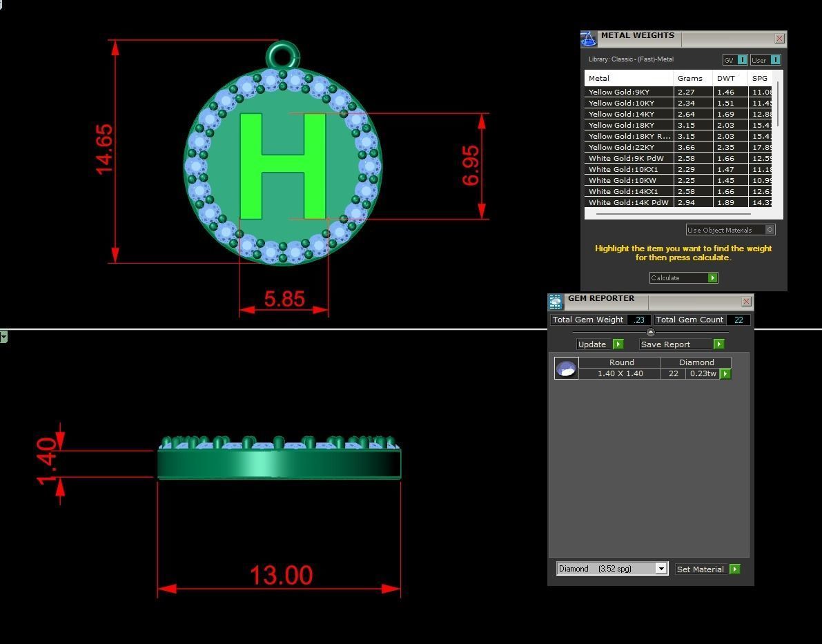The width and height of the screenshot is (822, 644).
Task: Click the 2.94 grams cell
Action: pos(693,202)
